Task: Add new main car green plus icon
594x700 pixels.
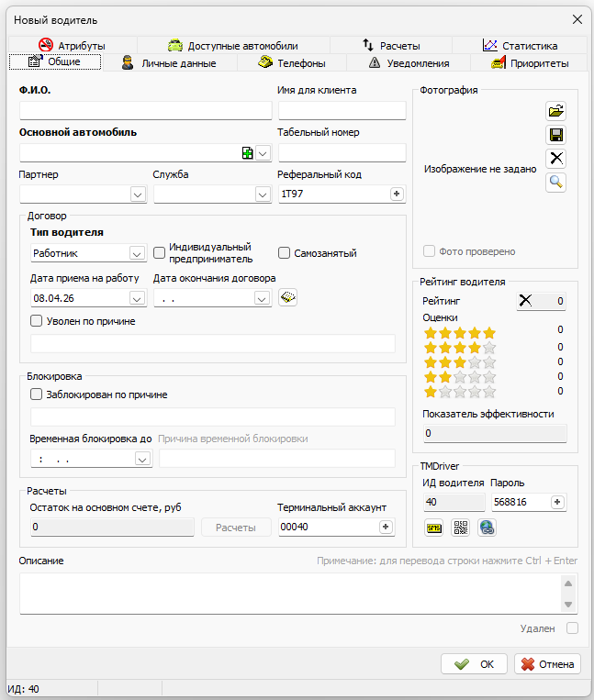Action: pyautogui.click(x=248, y=153)
